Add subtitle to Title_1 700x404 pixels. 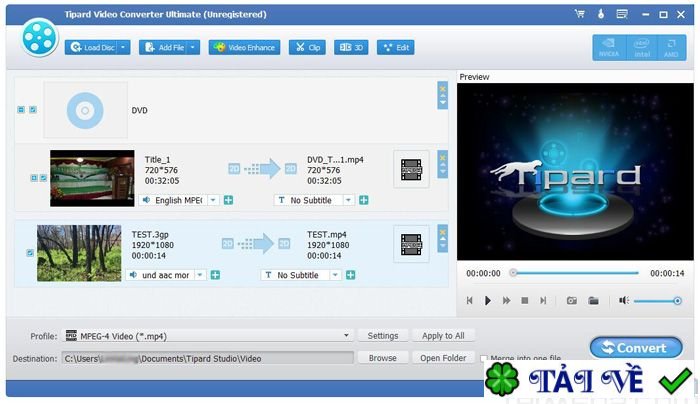click(363, 200)
